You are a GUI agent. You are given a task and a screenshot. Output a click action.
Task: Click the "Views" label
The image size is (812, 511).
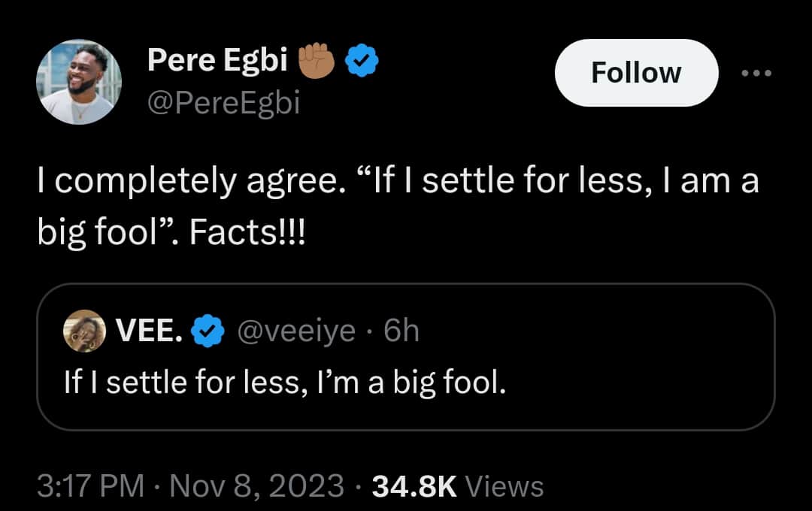pyautogui.click(x=504, y=486)
